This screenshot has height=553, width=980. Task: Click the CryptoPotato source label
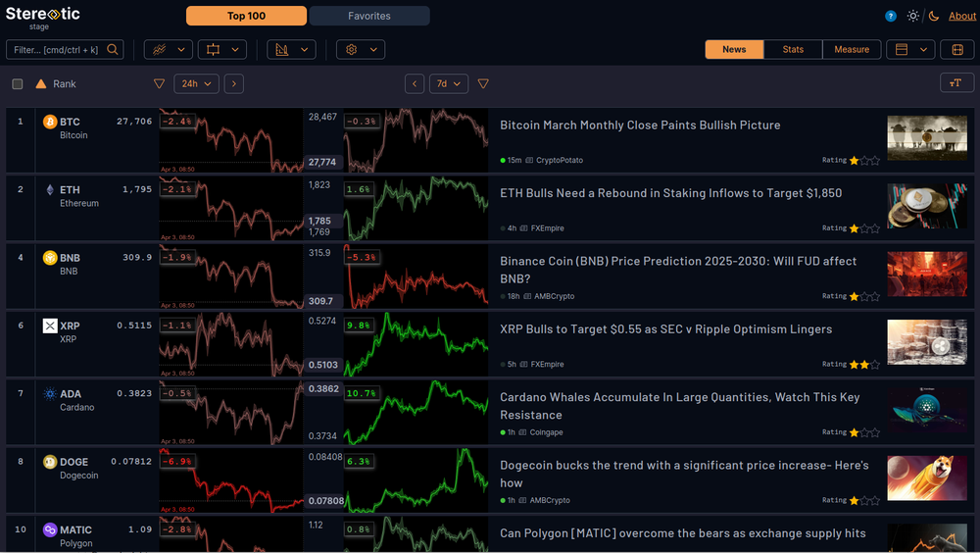click(560, 160)
